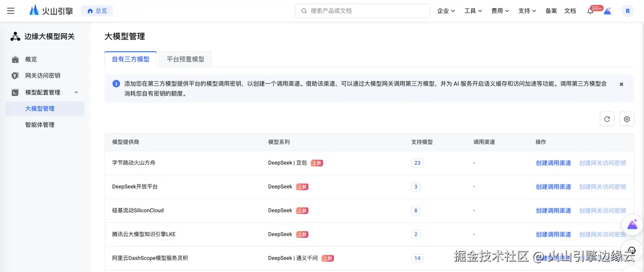Dismiss the blue info banner
644x272 pixels.
(x=621, y=84)
